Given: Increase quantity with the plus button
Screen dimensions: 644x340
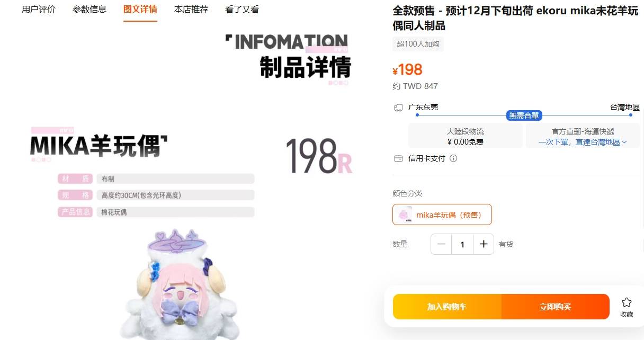Looking at the screenshot, I should tap(483, 244).
